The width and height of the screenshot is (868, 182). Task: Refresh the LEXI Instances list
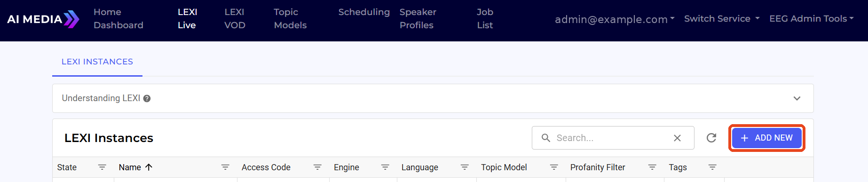[x=711, y=138]
